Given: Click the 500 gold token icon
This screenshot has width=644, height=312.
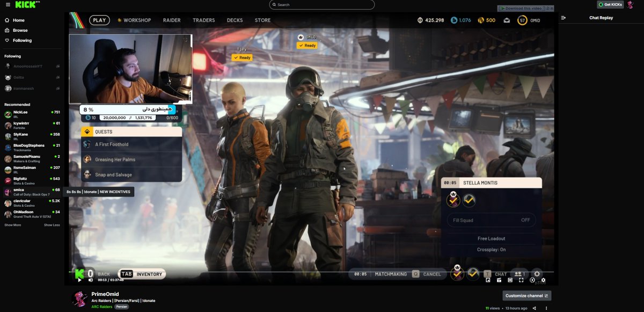Looking at the screenshot, I should [x=481, y=20].
